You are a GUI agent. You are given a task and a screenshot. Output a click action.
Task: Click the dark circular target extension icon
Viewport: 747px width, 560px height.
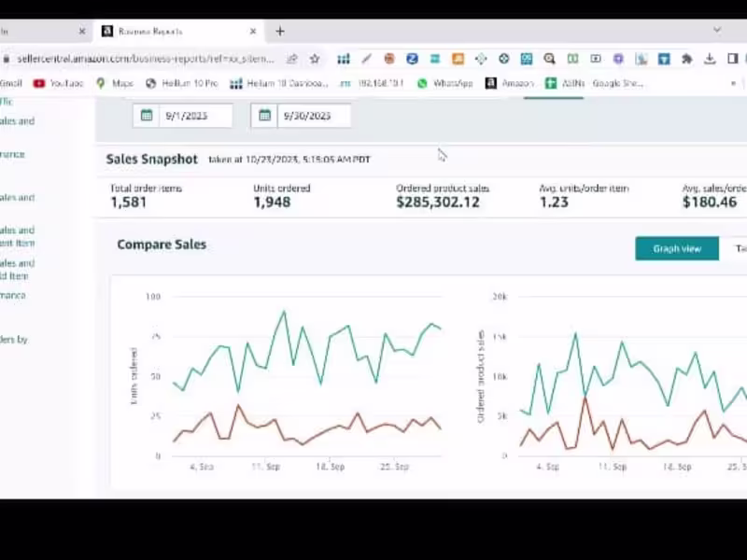point(503,59)
